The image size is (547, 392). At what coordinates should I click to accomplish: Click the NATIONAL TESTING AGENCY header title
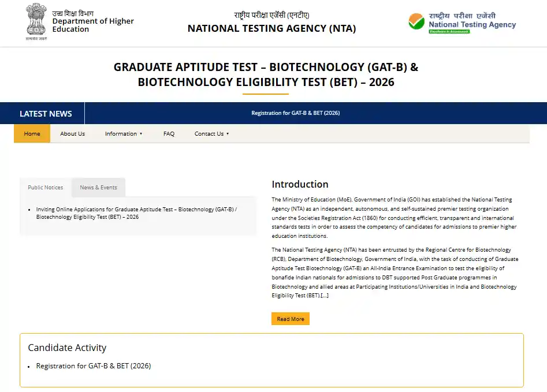(271, 28)
